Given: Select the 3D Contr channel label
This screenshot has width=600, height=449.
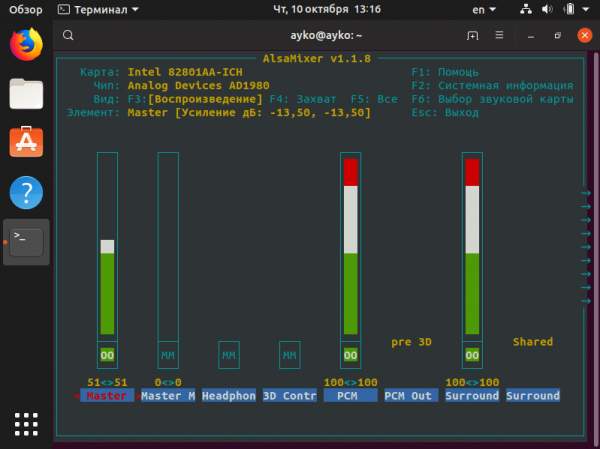Looking at the screenshot, I should click(x=290, y=395).
